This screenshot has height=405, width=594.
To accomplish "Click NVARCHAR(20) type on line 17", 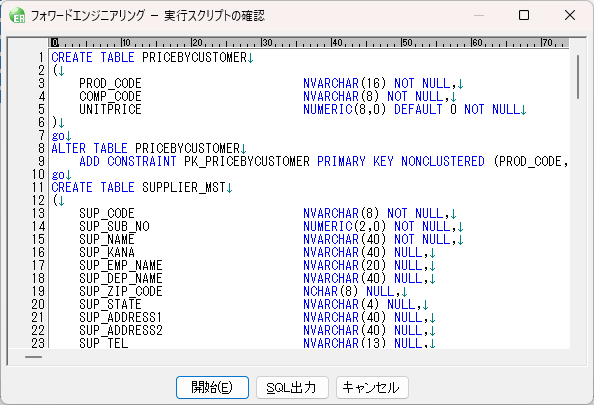I will (x=344, y=265).
